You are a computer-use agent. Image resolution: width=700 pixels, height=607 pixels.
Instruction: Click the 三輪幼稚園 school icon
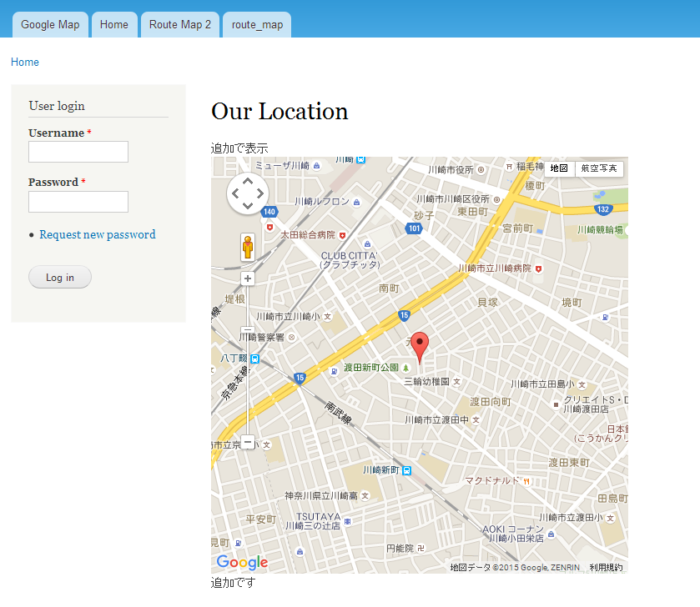[x=456, y=382]
